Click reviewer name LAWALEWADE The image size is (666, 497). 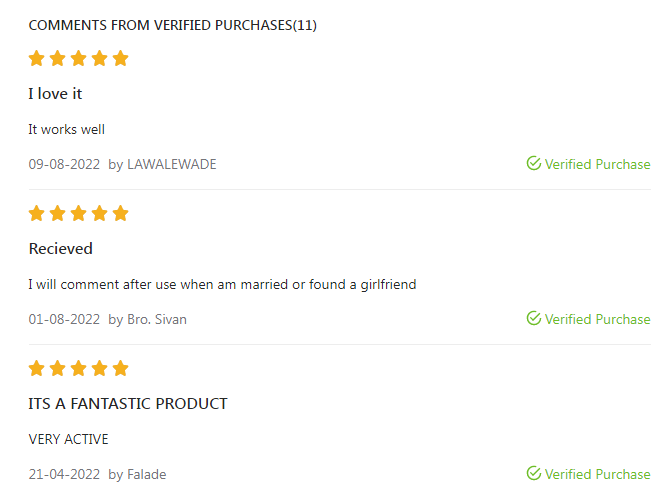pyautogui.click(x=171, y=164)
